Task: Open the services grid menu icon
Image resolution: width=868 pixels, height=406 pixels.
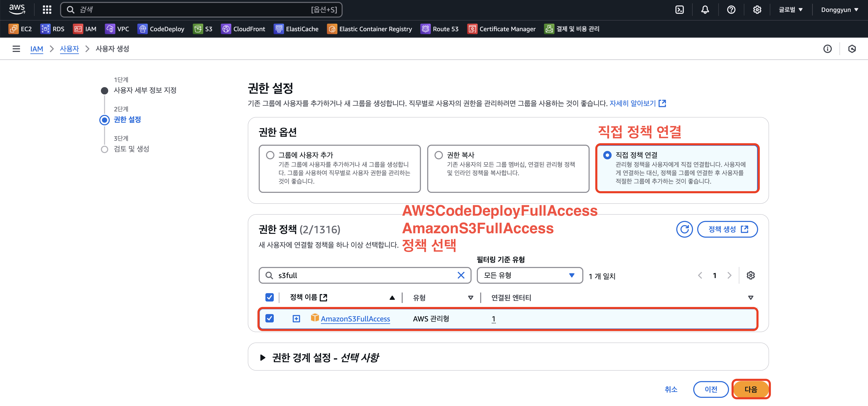Action: tap(47, 10)
